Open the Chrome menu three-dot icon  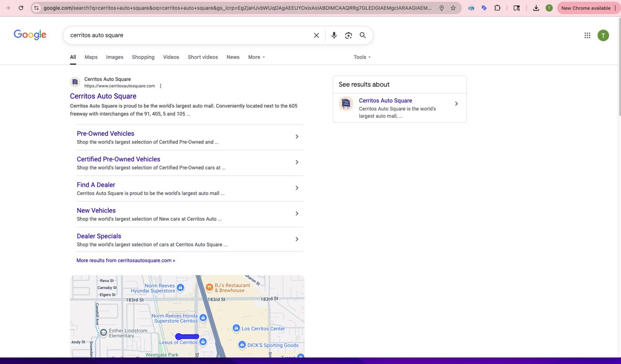click(615, 8)
